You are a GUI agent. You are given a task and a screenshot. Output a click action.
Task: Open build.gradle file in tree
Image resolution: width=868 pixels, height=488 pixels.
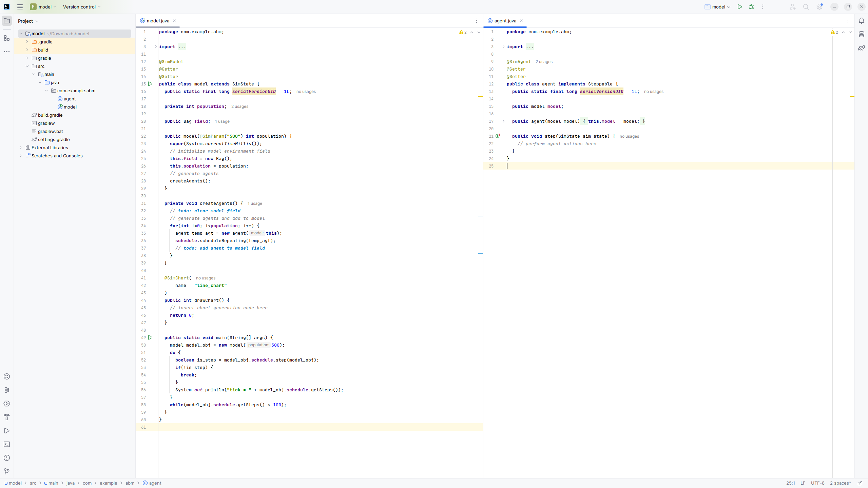[x=50, y=115]
